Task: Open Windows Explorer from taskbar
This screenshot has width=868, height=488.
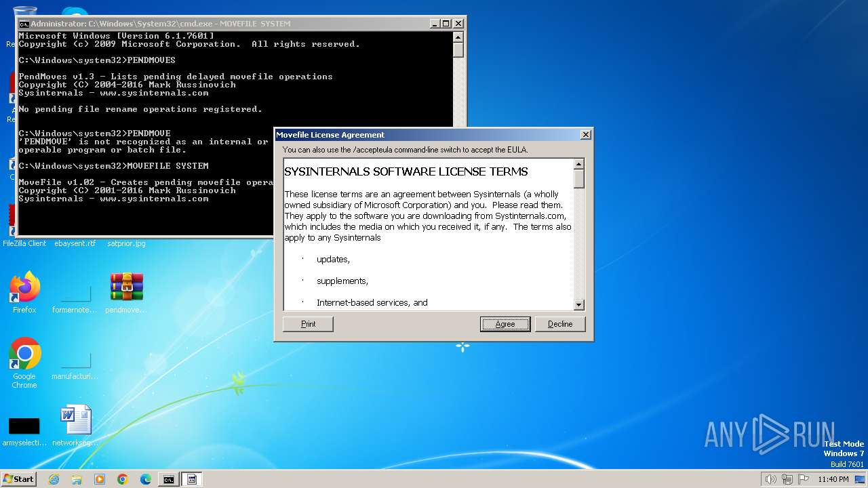Action: pyautogui.click(x=77, y=479)
